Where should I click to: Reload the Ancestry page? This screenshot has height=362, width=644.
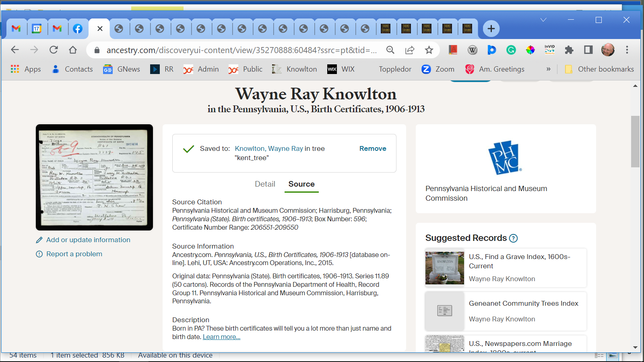[x=54, y=50]
